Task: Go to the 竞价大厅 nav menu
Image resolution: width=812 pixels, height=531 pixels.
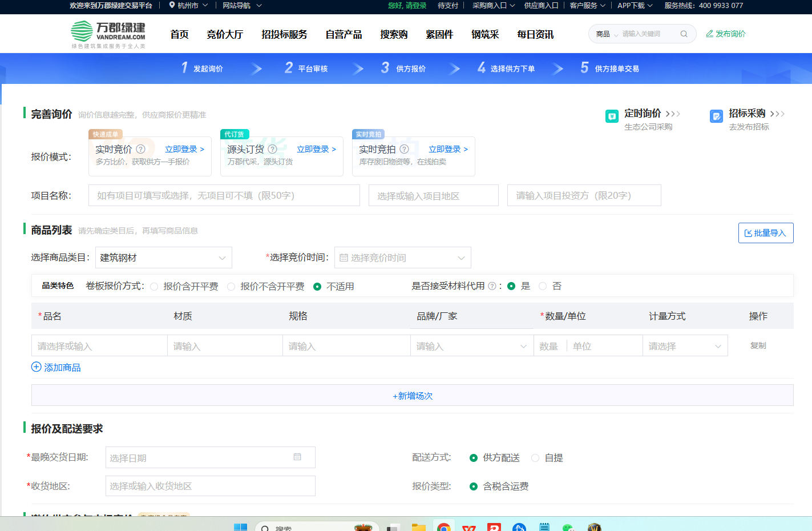Action: click(225, 35)
